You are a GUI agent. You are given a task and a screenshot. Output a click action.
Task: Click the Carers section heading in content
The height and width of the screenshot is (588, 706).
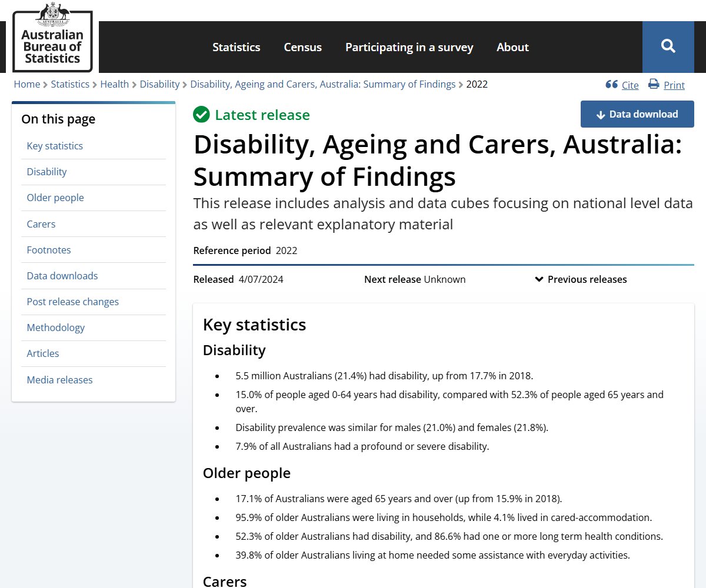[225, 581]
